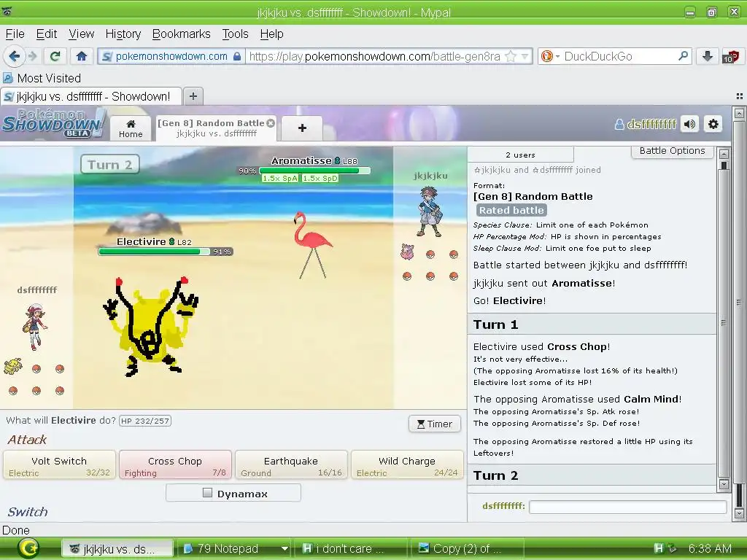Open the View menu
Viewport: 747px width, 560px height.
point(81,34)
